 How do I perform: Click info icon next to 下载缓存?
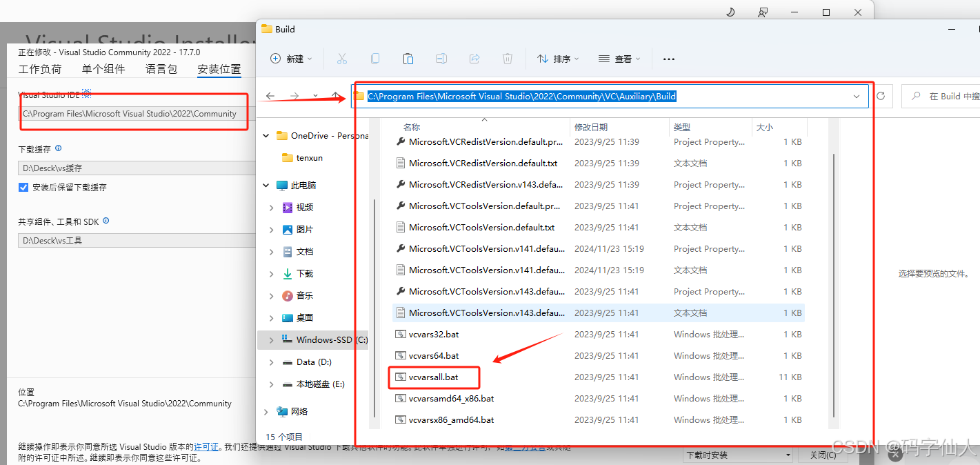(58, 148)
